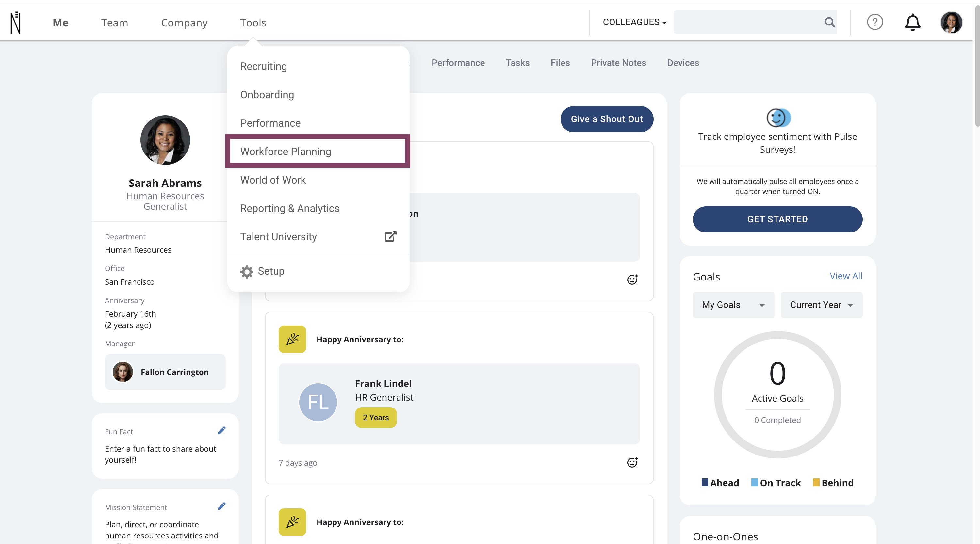
Task: Click the Pulse Surveys smiley face icon
Action: click(x=778, y=118)
